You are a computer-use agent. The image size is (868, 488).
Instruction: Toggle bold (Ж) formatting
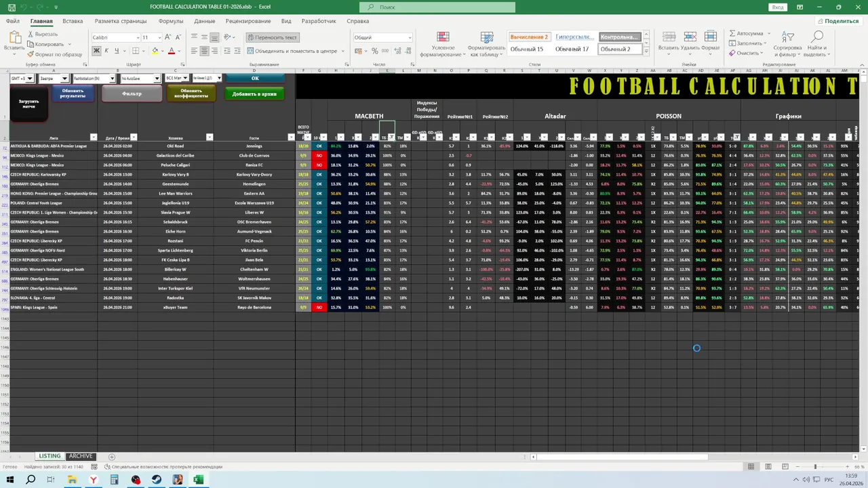[96, 51]
